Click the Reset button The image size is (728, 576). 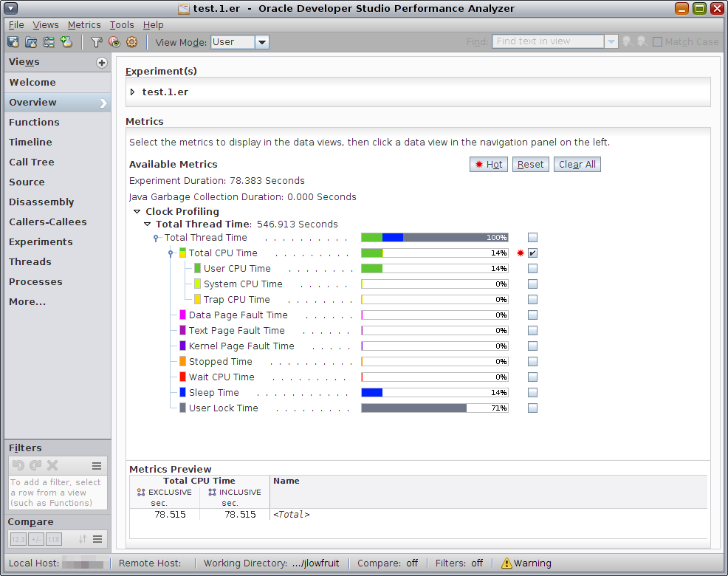[x=530, y=165]
